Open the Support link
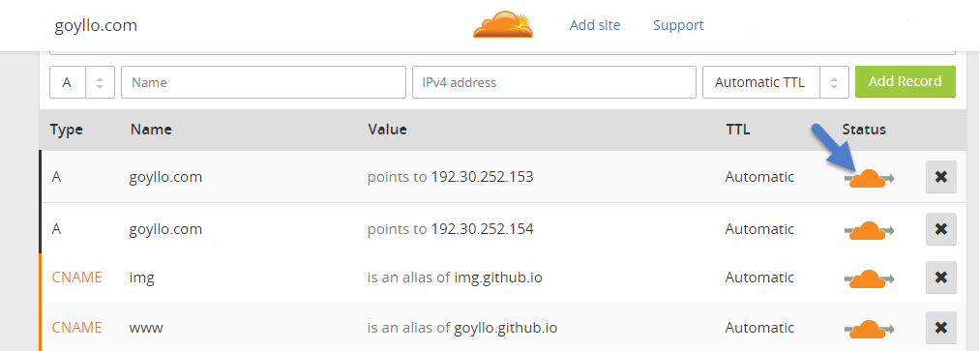 click(x=678, y=25)
